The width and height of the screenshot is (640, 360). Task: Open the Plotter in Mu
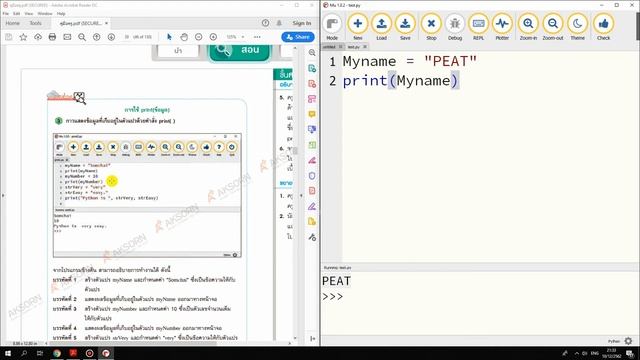pos(502,27)
